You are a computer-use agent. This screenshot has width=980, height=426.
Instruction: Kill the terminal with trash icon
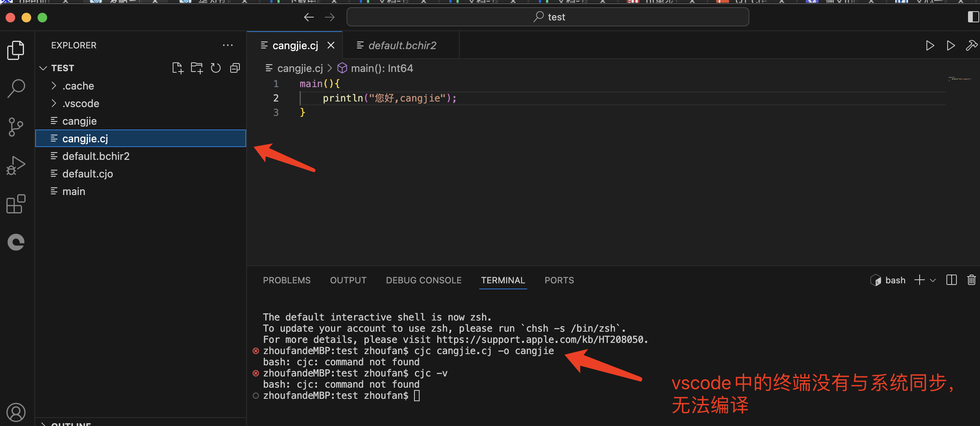(972, 280)
